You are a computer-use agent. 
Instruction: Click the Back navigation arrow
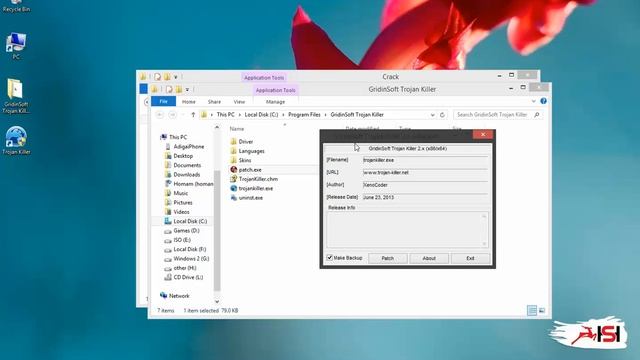(160, 115)
